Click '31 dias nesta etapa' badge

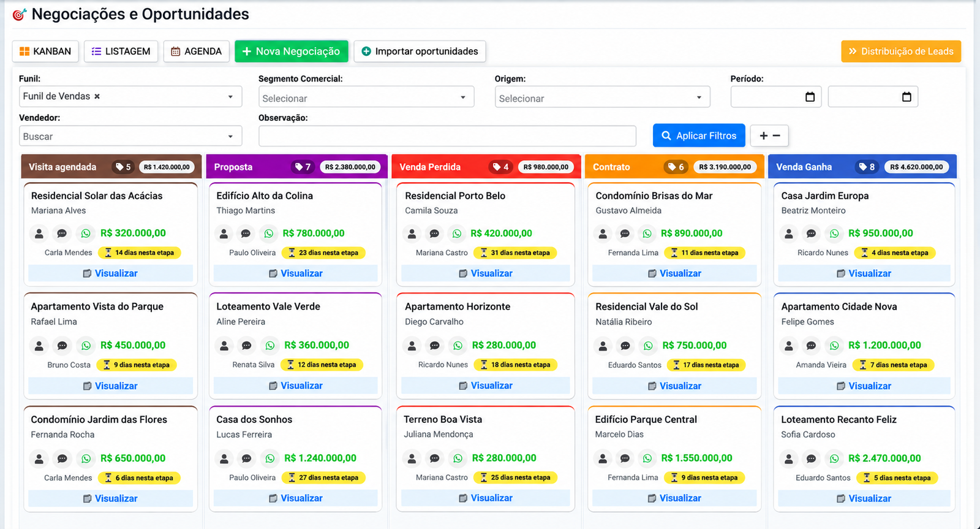[515, 253]
